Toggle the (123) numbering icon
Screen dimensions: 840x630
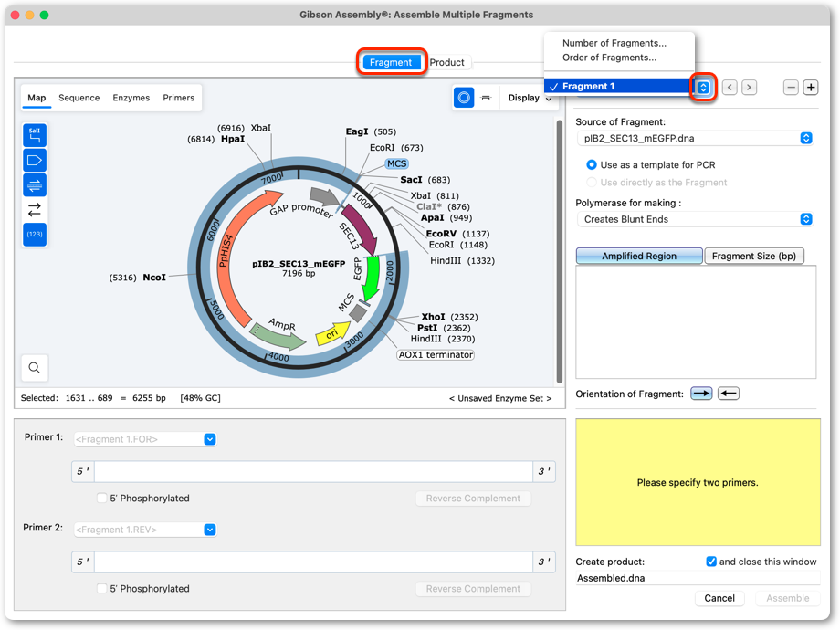(35, 234)
